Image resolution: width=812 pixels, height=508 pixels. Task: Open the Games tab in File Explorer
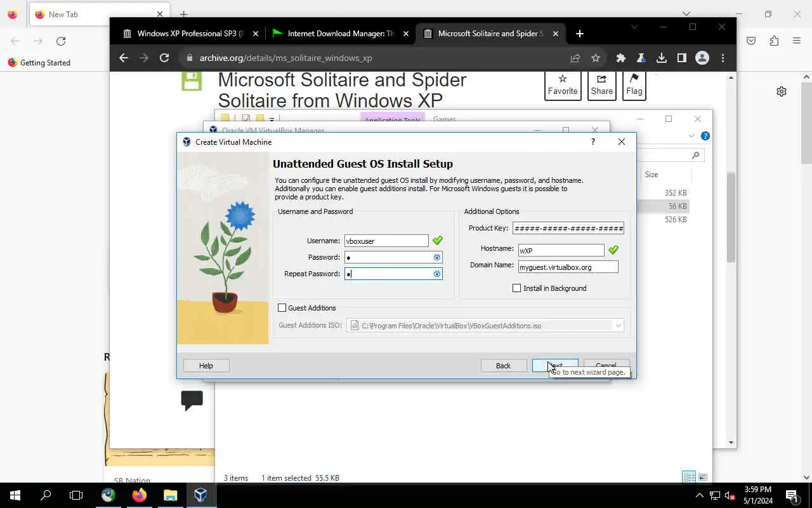(445, 119)
